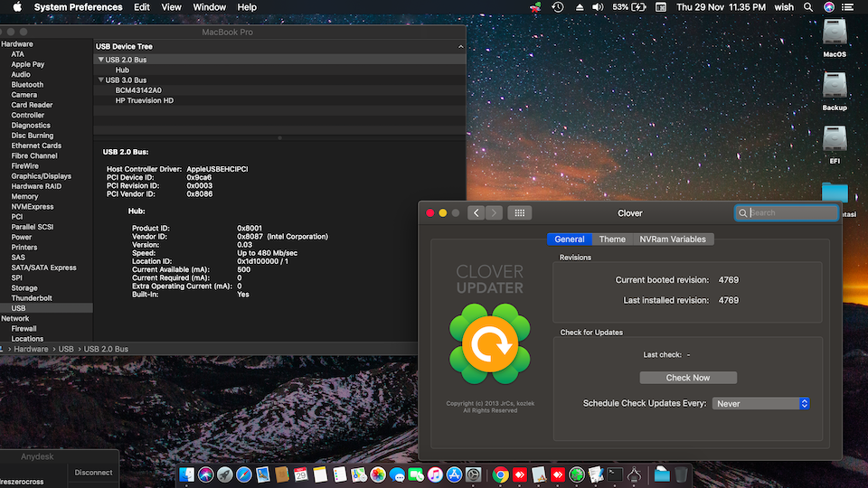Image resolution: width=868 pixels, height=488 pixels.
Task: Select Graphics/Displays in sidebar
Action: tap(42, 176)
